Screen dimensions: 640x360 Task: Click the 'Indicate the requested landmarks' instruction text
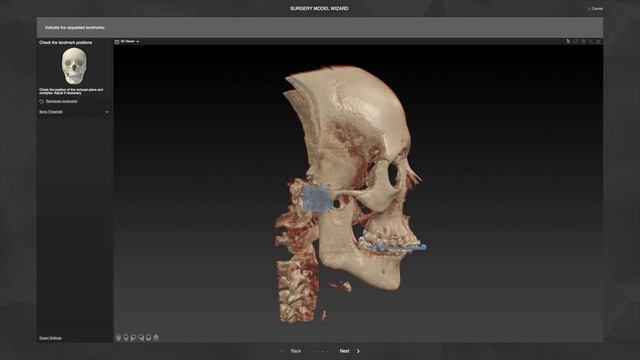pyautogui.click(x=75, y=28)
